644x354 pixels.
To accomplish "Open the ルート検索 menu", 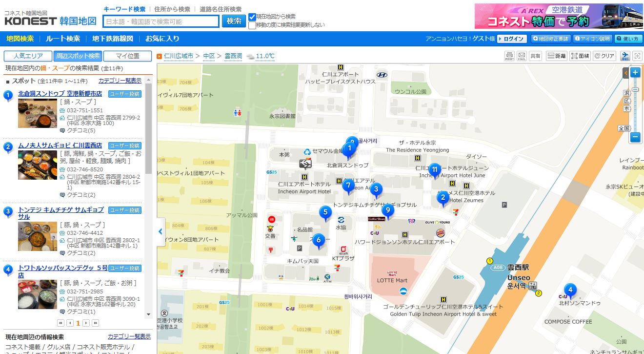I will (63, 39).
